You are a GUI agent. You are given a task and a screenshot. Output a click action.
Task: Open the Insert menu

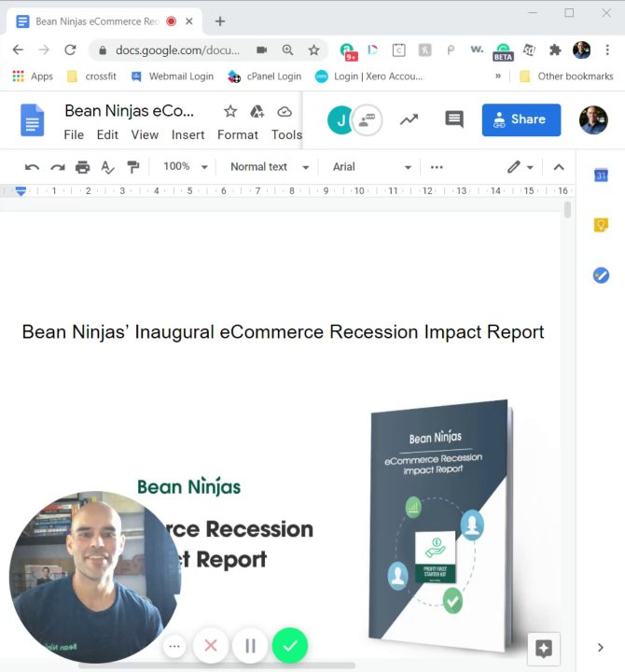(187, 135)
